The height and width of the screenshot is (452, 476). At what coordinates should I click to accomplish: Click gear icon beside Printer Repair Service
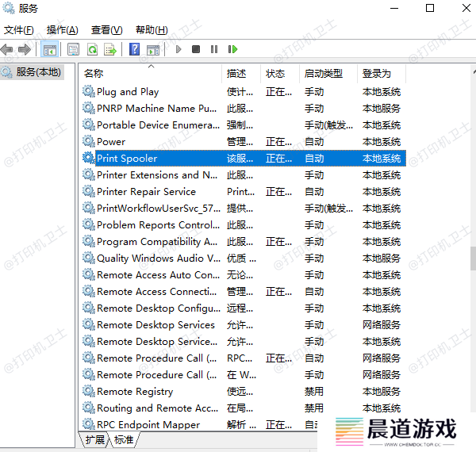[x=89, y=191]
